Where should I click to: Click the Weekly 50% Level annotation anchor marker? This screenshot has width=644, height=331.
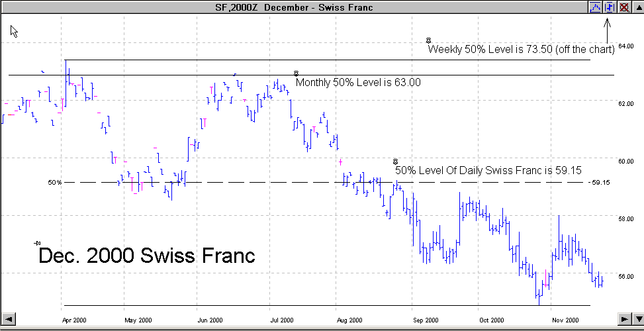pyautogui.click(x=429, y=40)
